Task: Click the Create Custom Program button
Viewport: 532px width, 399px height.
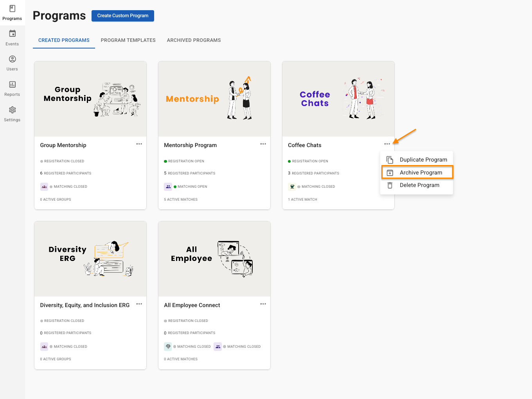Action: [123, 16]
